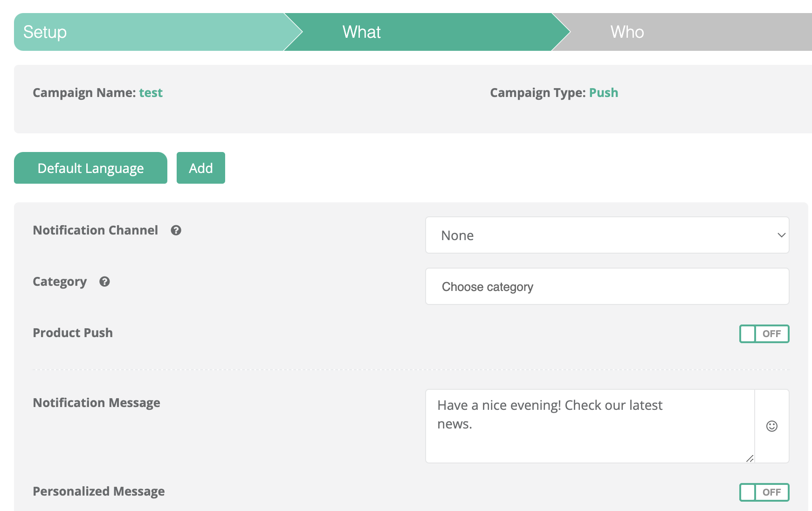Select the What step in wizard
The height and width of the screenshot is (511, 812).
click(x=362, y=32)
